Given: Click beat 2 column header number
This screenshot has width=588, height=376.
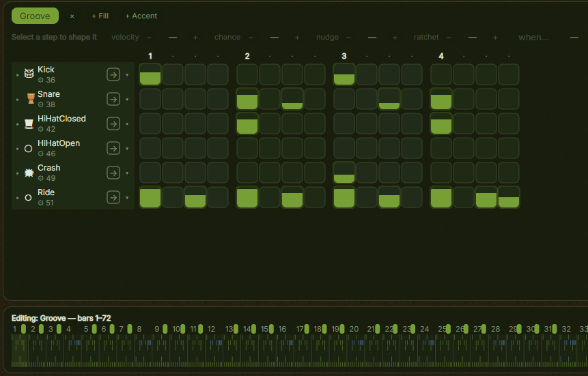Looking at the screenshot, I should [x=247, y=56].
